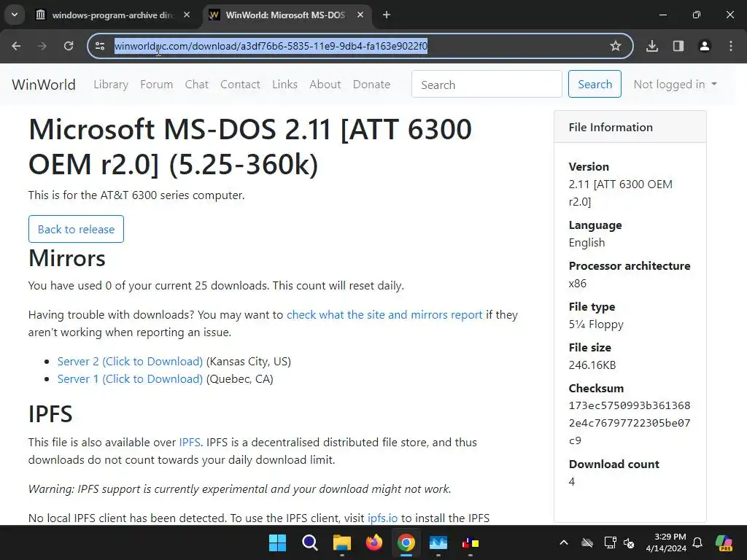Click the browser forward arrow
Image resolution: width=747 pixels, height=560 pixels.
point(42,46)
